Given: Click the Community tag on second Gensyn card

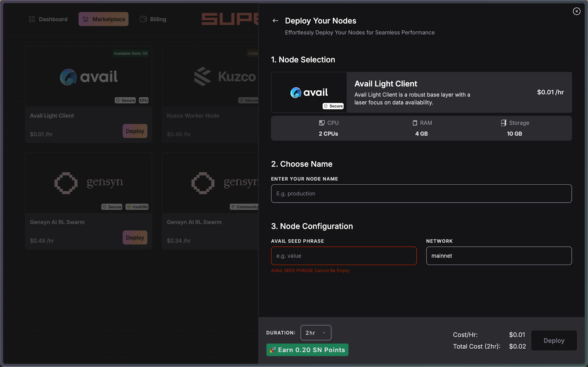Looking at the screenshot, I should tap(244, 207).
